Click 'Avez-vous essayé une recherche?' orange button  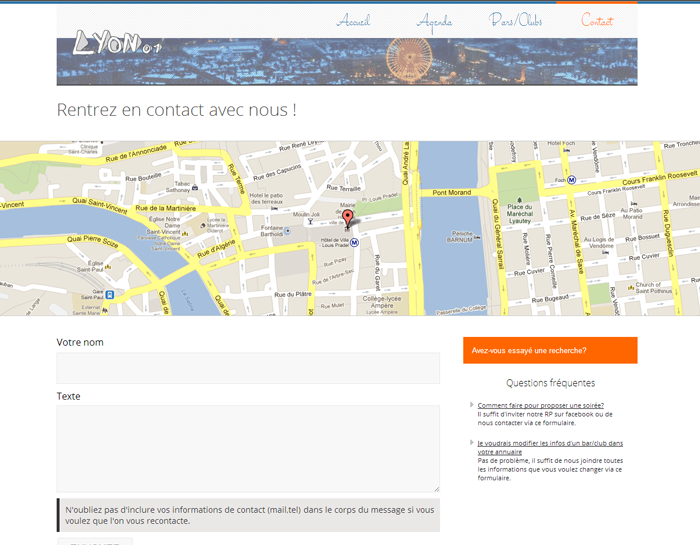coord(549,350)
